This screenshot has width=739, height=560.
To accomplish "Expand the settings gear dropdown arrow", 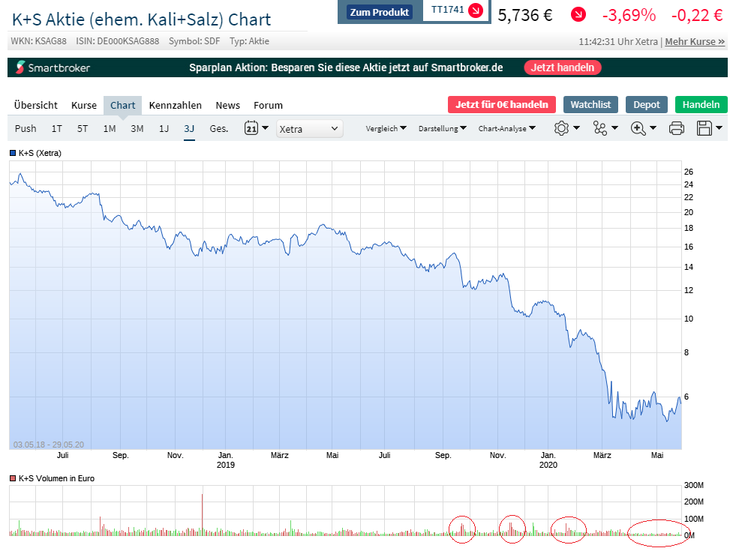I will [576, 128].
